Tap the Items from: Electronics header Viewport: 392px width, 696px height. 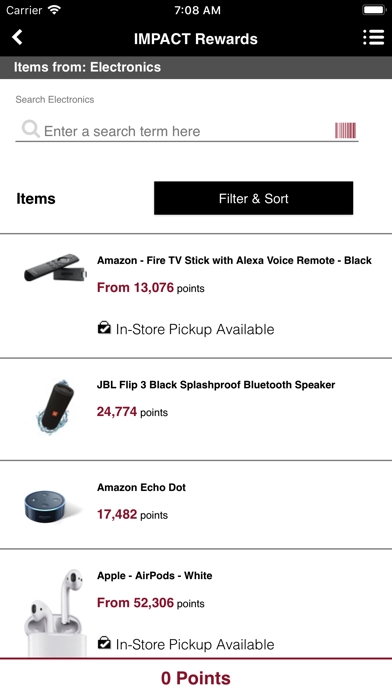[x=196, y=67]
